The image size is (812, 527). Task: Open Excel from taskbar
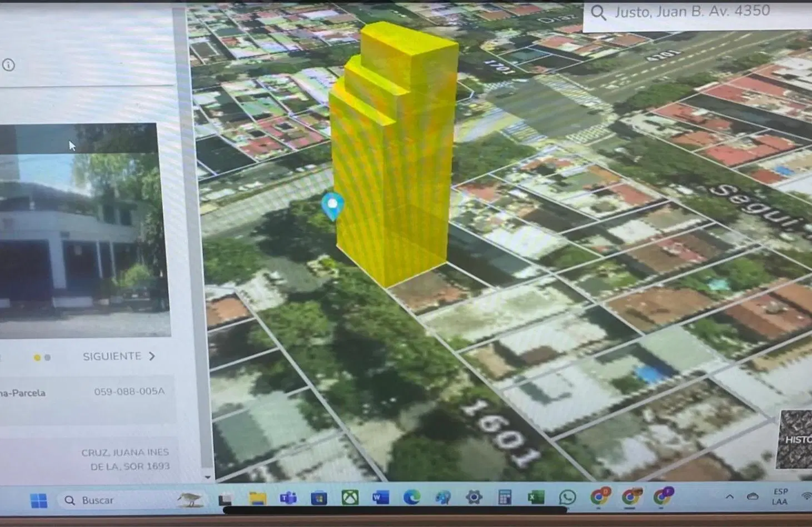pos(536,497)
